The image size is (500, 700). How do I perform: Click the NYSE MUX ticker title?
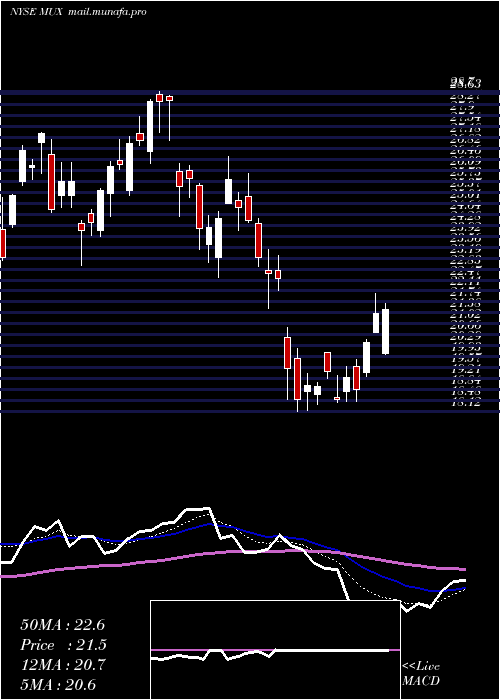point(37,12)
